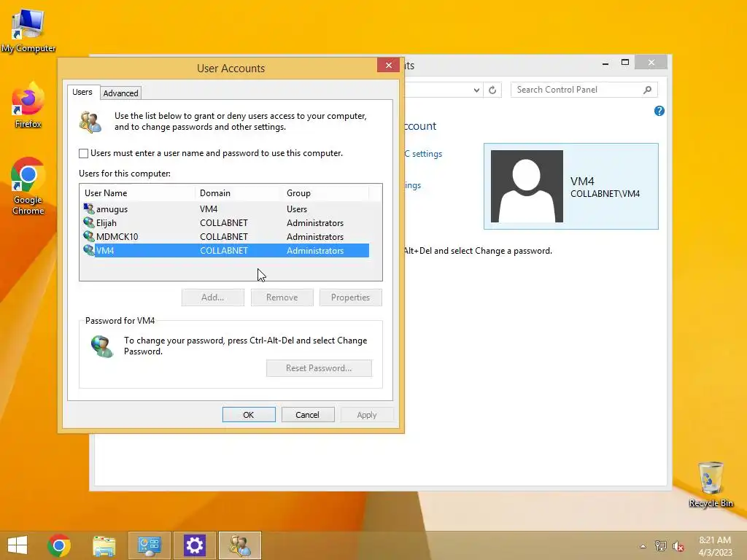
Task: Sort list by Domain column header
Action: (x=239, y=192)
